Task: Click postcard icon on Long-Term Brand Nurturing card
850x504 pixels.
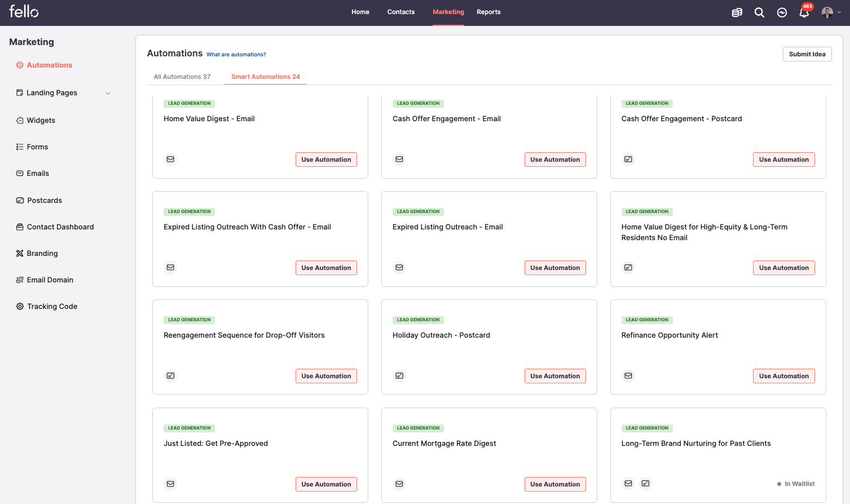Action: (x=646, y=484)
